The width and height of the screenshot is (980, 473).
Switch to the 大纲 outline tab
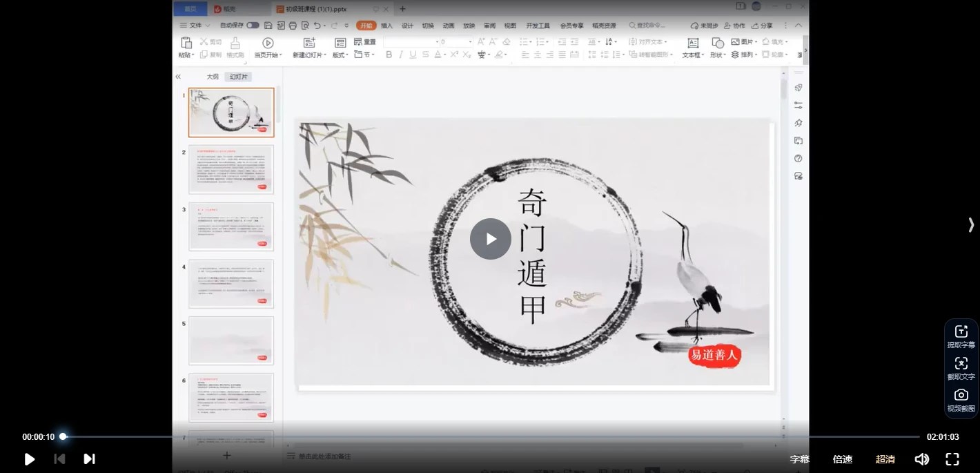point(213,77)
